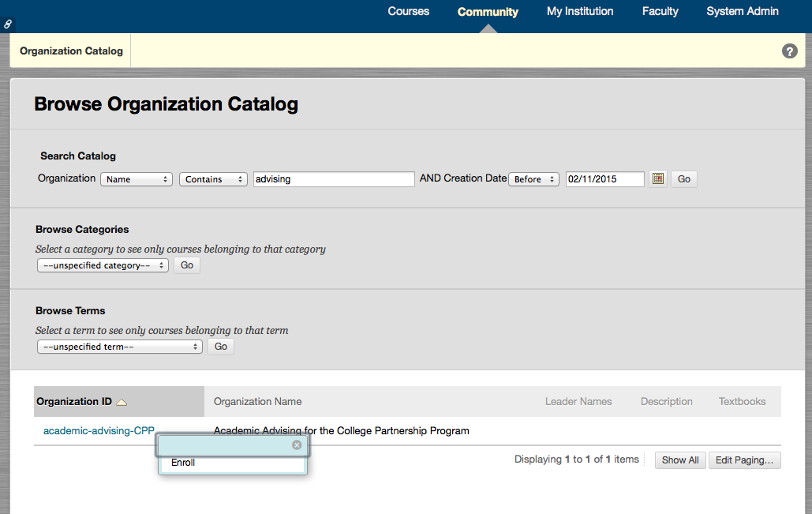The width and height of the screenshot is (812, 514).
Task: Expand the Contains operator dropdown
Action: click(x=213, y=179)
